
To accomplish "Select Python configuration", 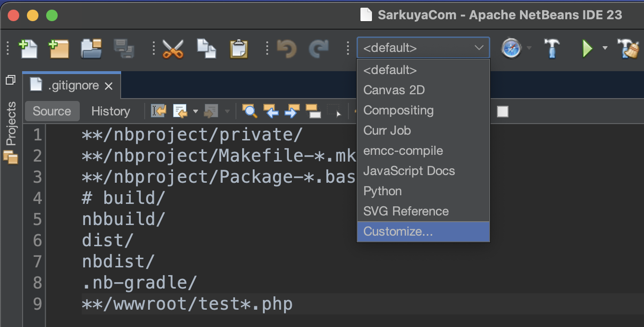I will pyautogui.click(x=423, y=191).
